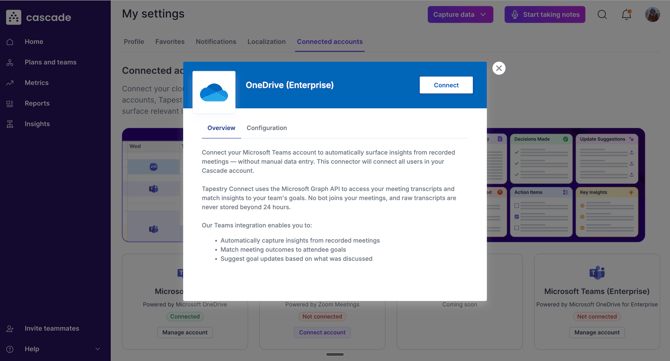Click the Decisions Made card

[541, 158]
